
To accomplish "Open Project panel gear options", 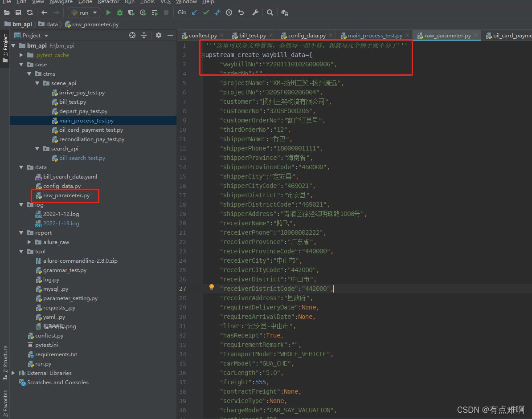I will [159, 35].
